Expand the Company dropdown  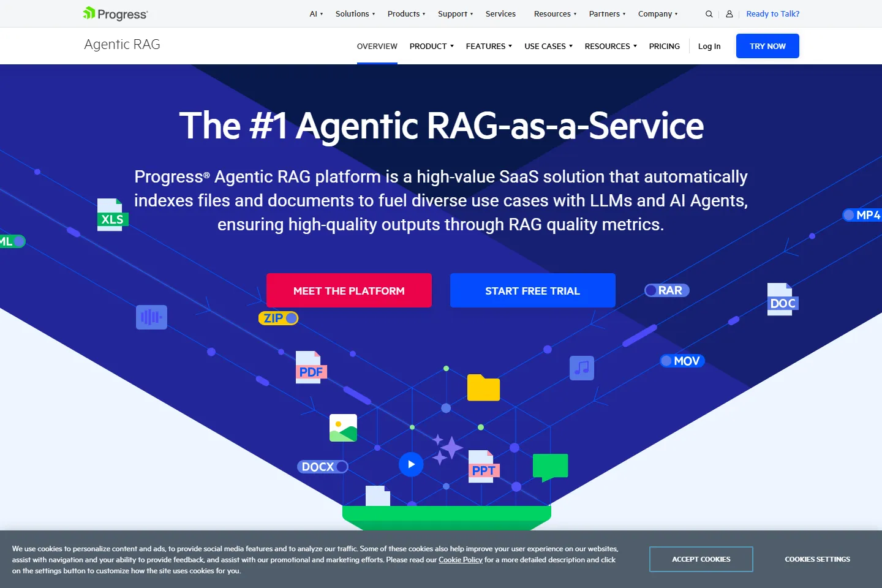(x=658, y=14)
